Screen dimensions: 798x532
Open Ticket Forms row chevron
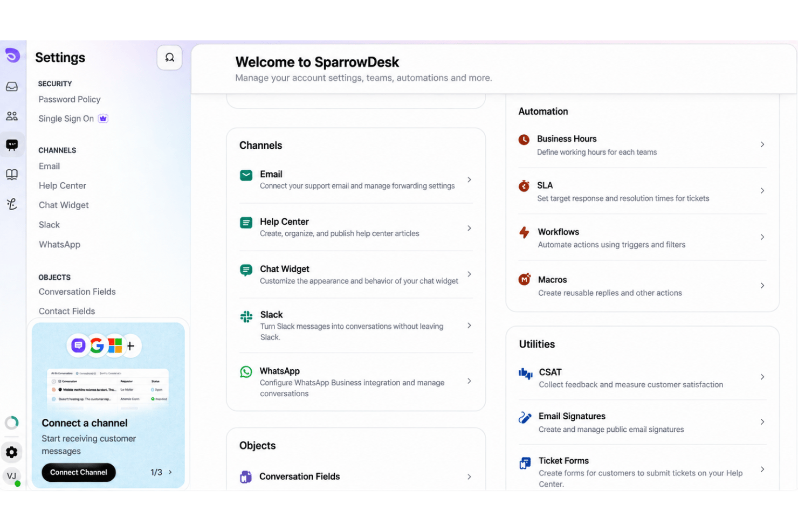click(762, 469)
